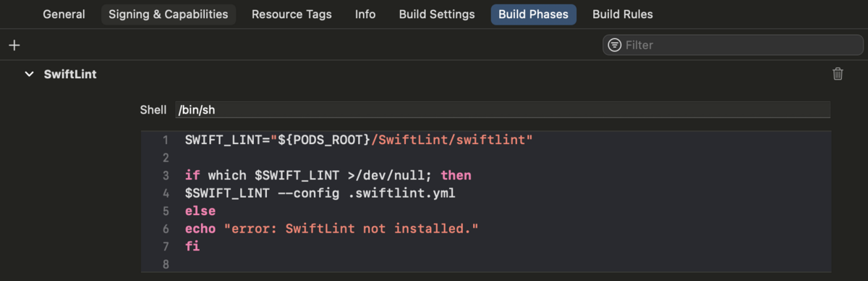This screenshot has width=868, height=281.
Task: Edit the Shell path field /bin/sh
Action: pos(502,110)
